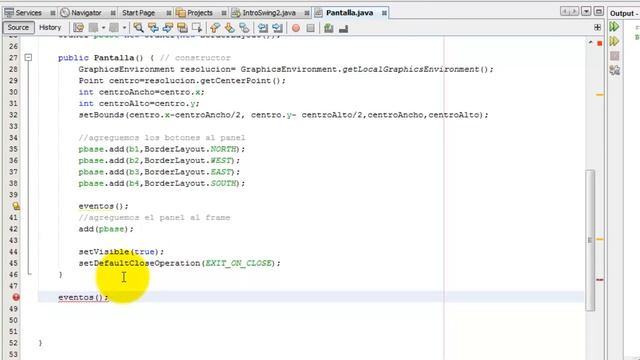Click Find Next Occurrence icon
Image resolution: width=640 pixels, height=360 pixels.
168,28
